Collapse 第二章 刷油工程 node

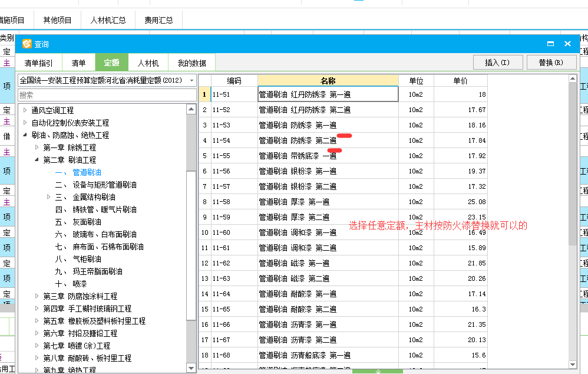click(x=37, y=160)
